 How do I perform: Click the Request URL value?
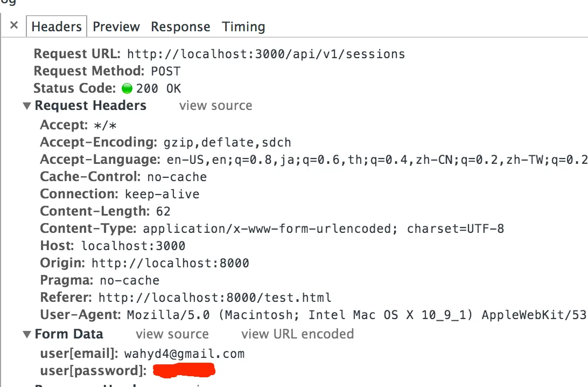pos(266,54)
